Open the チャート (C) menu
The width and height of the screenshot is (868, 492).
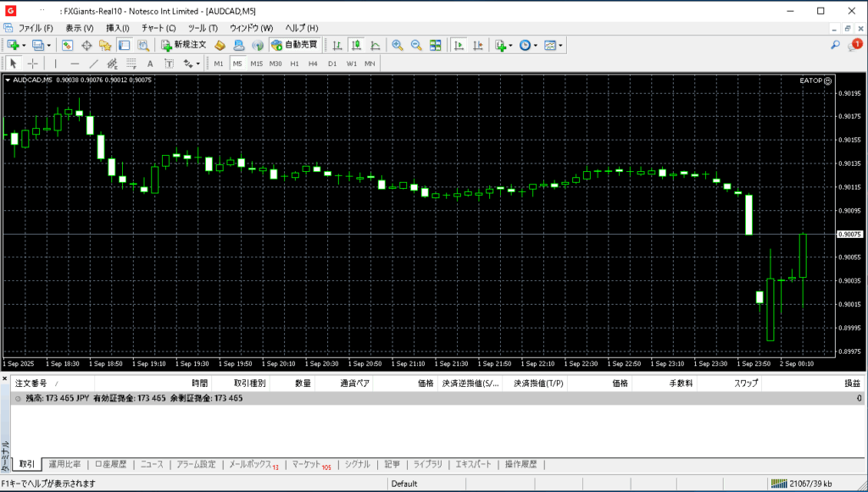(159, 28)
